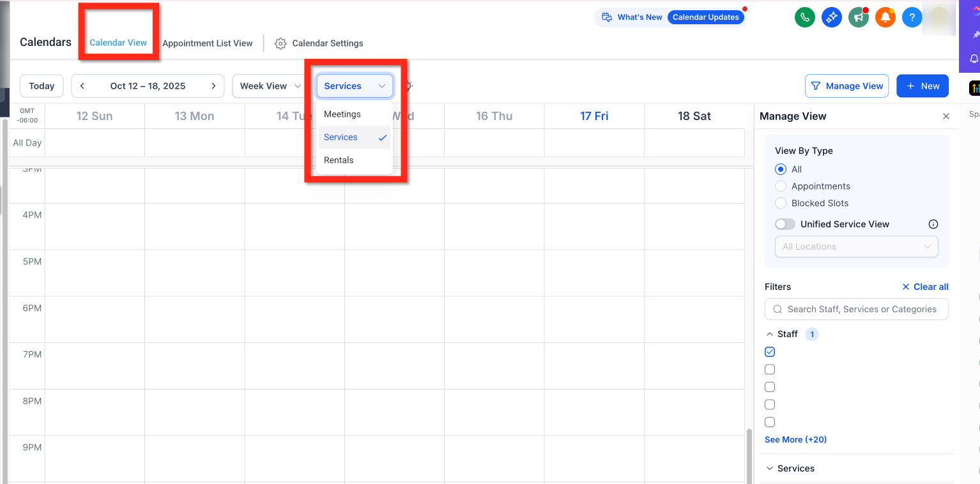Open the What's New link
Image resolution: width=980 pixels, height=484 pixels.
[632, 17]
